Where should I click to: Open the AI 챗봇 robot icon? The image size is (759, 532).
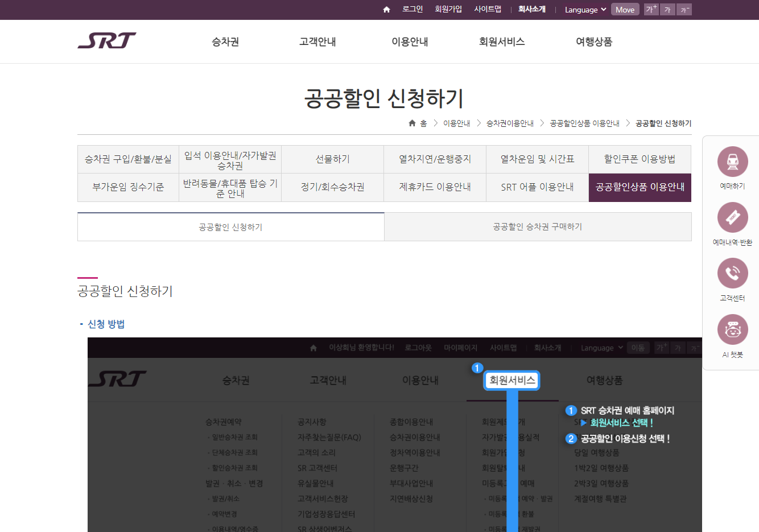pyautogui.click(x=732, y=329)
